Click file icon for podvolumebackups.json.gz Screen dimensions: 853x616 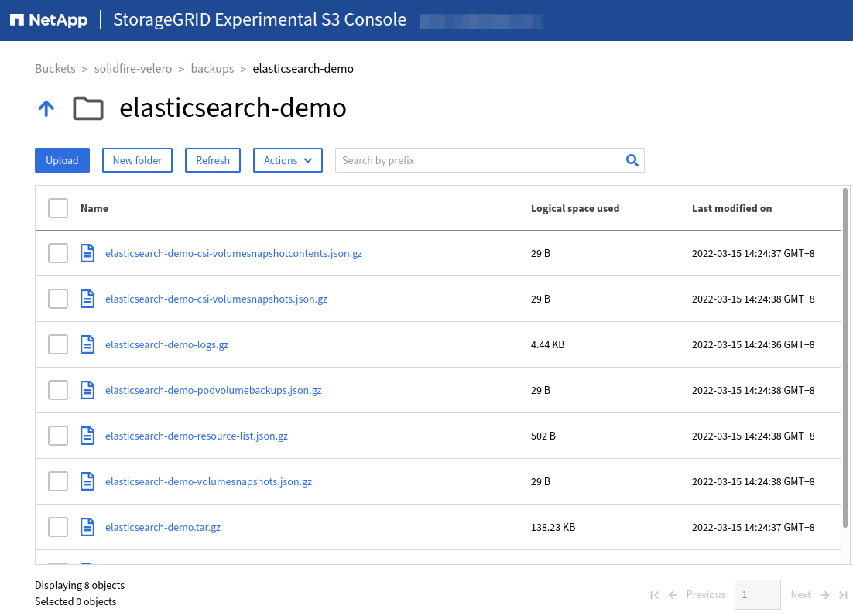coord(87,390)
